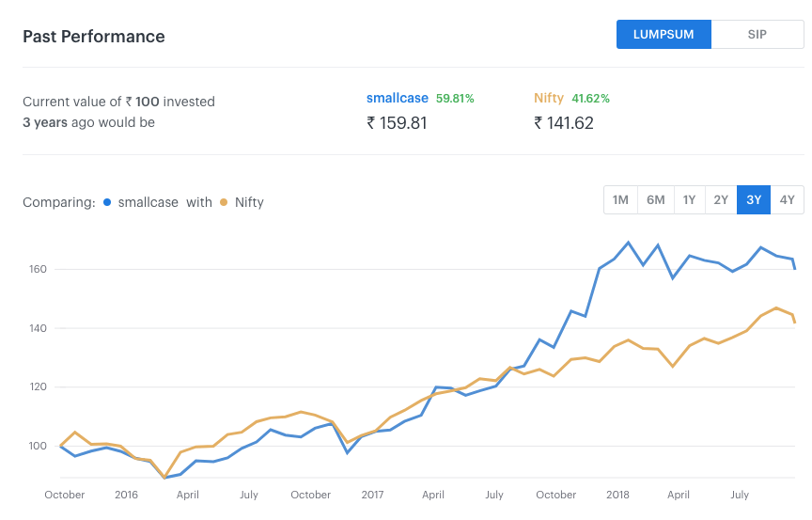Screen dimensions: 812x520
Task: Select the 3Y time range
Action: click(754, 200)
